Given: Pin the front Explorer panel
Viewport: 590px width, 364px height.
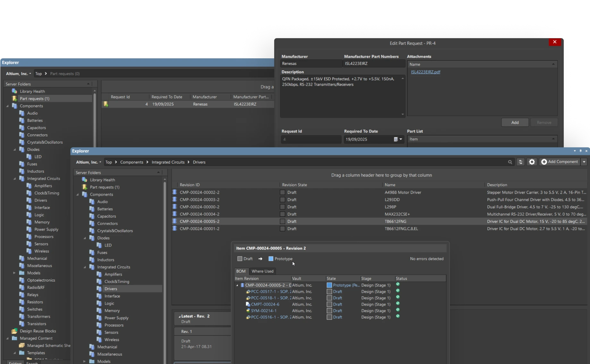Looking at the screenshot, I should [580, 151].
